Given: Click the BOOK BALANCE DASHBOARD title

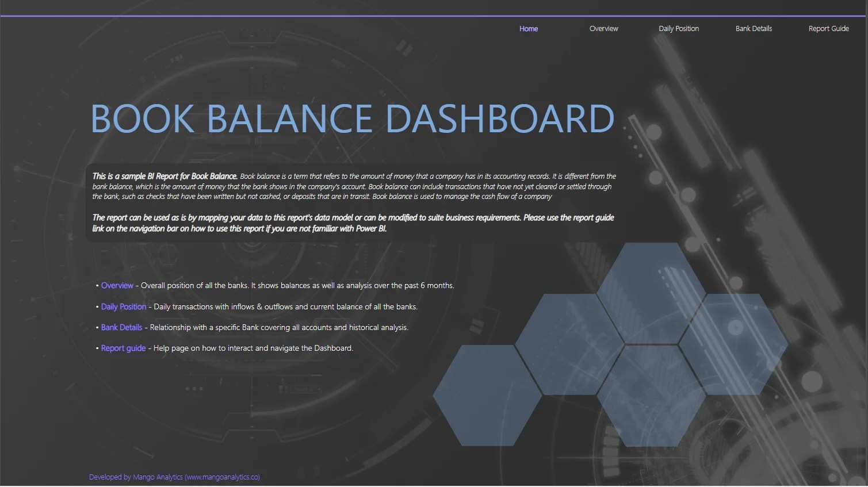Looking at the screenshot, I should (353, 119).
